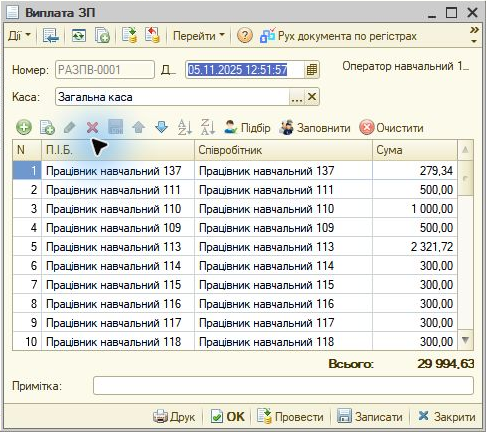Click the Загальна каса field
The width and height of the screenshot is (486, 432).
coord(172,97)
